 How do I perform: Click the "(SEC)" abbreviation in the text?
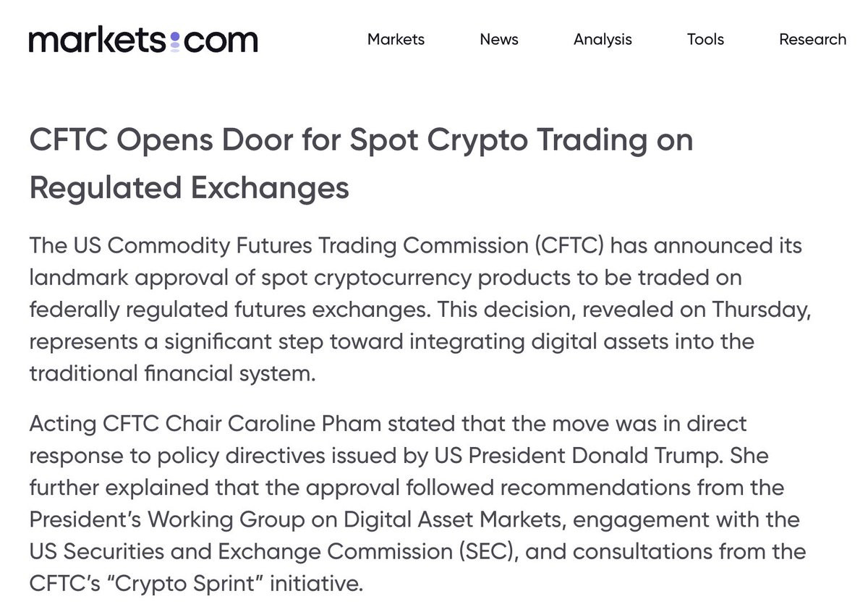click(x=488, y=552)
